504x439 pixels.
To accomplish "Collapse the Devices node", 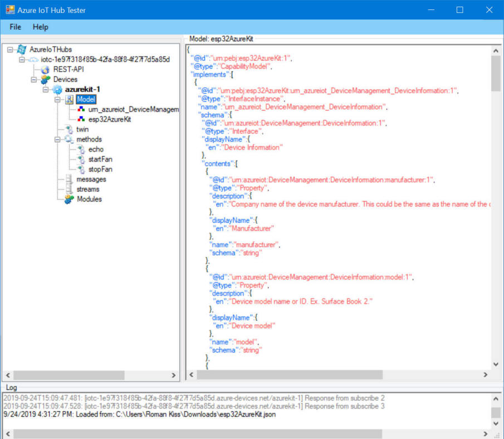I will coord(34,80).
